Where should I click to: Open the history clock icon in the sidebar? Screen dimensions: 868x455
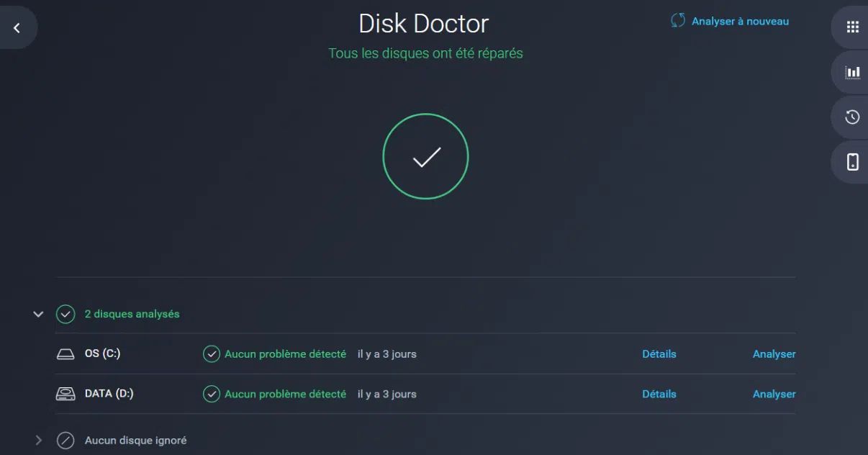[x=852, y=117]
